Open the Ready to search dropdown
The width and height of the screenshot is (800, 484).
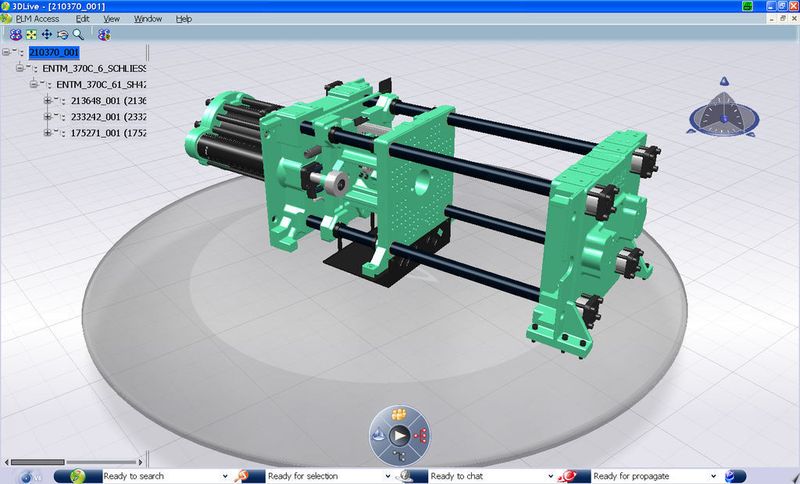226,476
